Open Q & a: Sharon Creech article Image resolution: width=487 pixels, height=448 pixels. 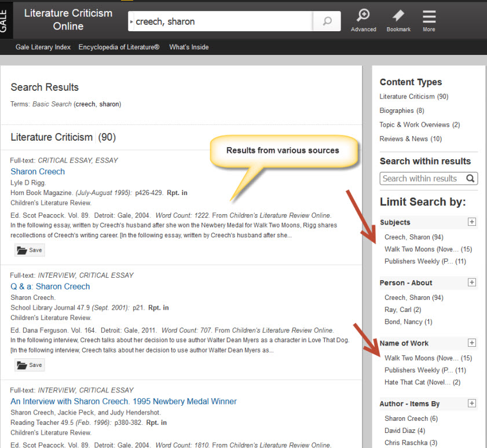point(50,287)
